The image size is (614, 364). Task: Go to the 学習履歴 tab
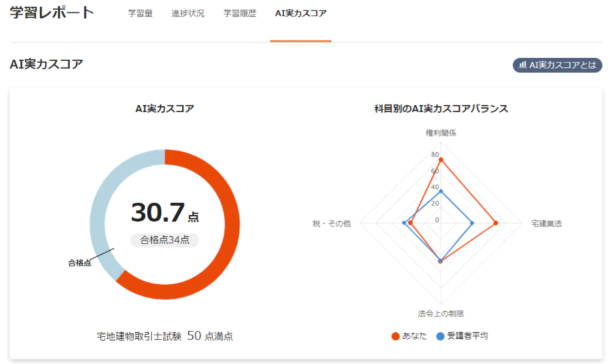point(240,13)
